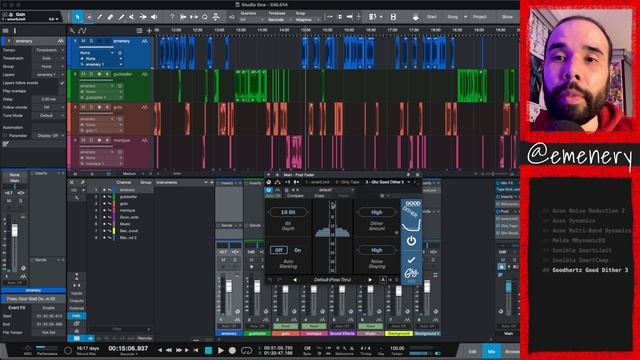Screen dimensions: 640x360
Task: Click the Ghz logo in plugin
Action: (411, 273)
